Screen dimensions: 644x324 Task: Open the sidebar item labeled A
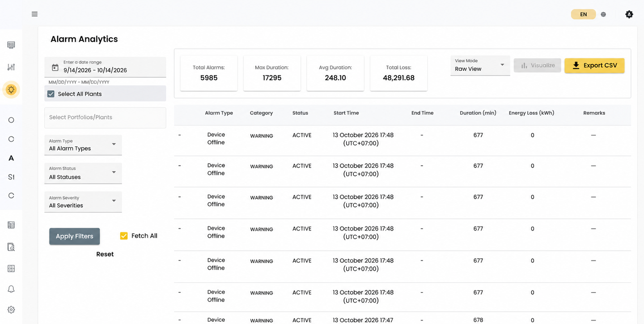[11, 158]
